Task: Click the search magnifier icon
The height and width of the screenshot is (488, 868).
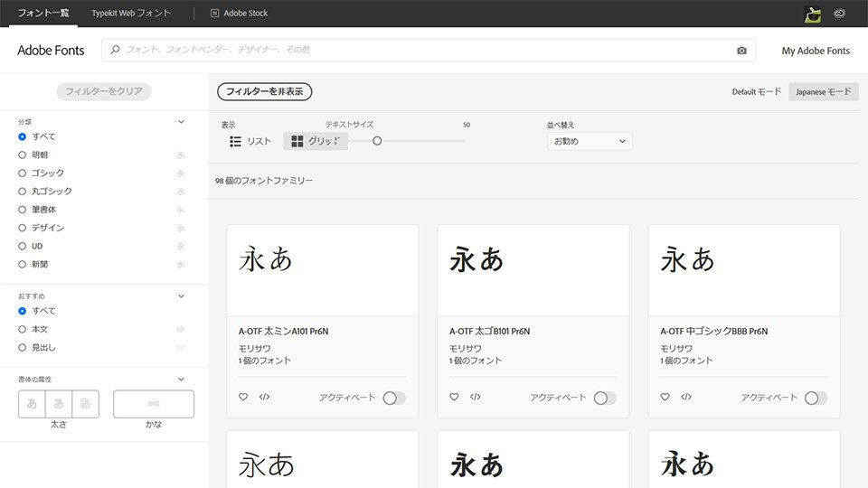Action: tap(115, 50)
